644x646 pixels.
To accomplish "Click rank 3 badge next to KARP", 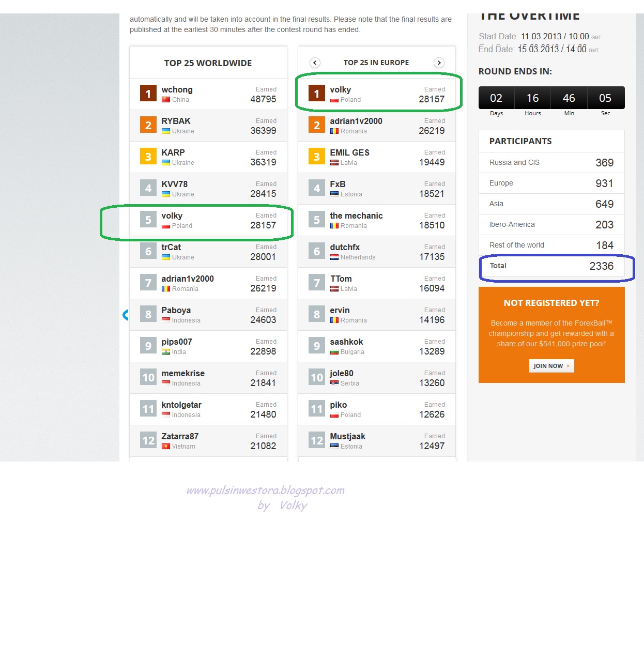I will click(x=148, y=157).
